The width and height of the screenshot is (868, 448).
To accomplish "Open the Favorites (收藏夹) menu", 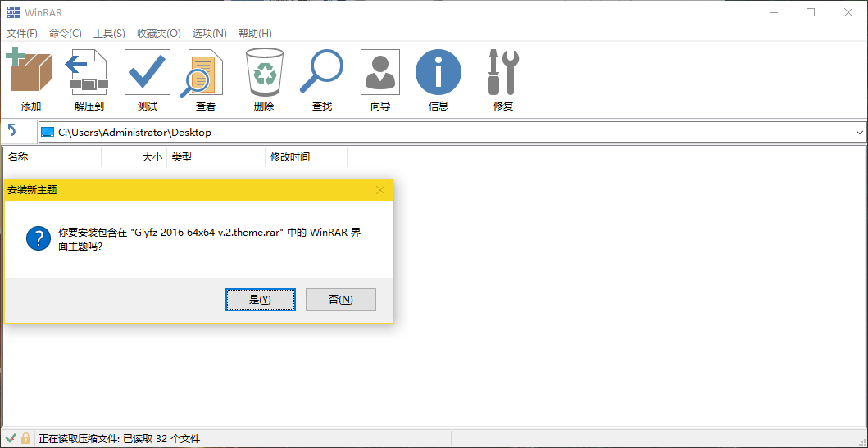I will [159, 34].
